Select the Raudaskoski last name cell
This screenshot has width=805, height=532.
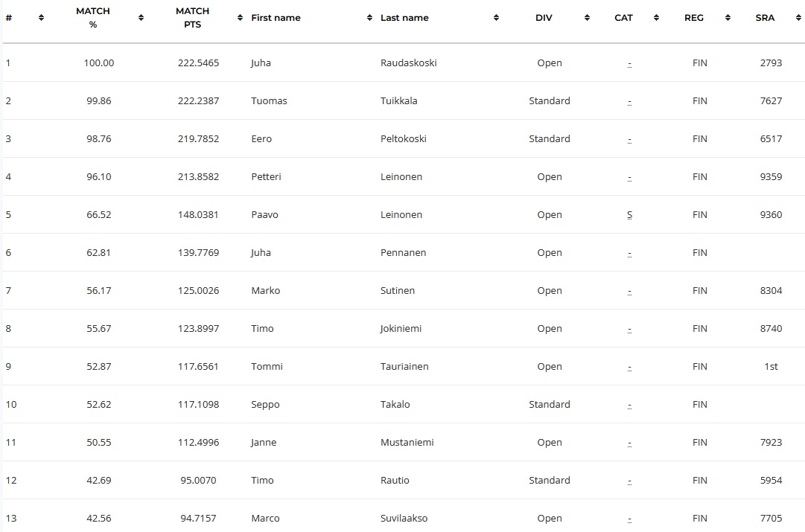point(409,63)
